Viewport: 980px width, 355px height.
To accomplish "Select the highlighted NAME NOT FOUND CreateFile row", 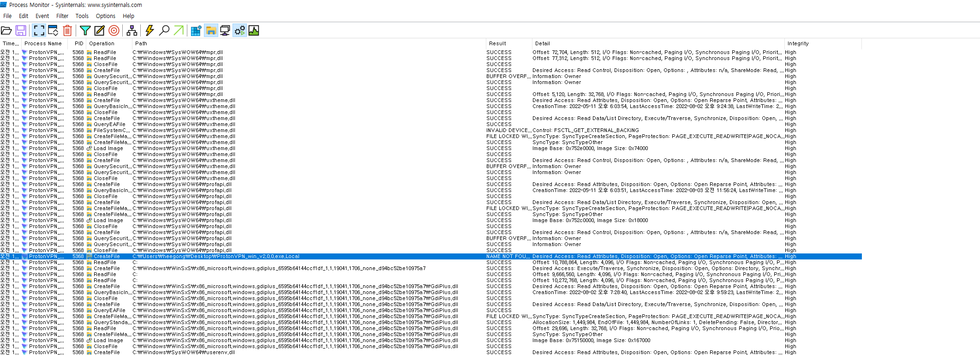I will 323,256.
